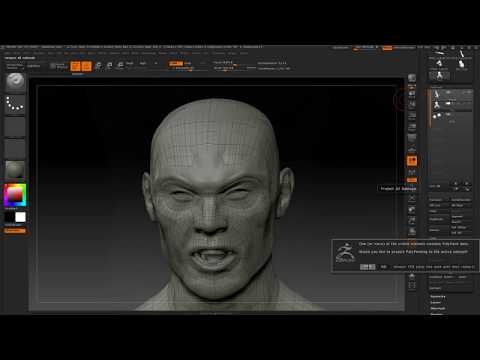This screenshot has width=480, height=360.
Task: Start Quick Sketch
Action: pyautogui.click(x=59, y=66)
